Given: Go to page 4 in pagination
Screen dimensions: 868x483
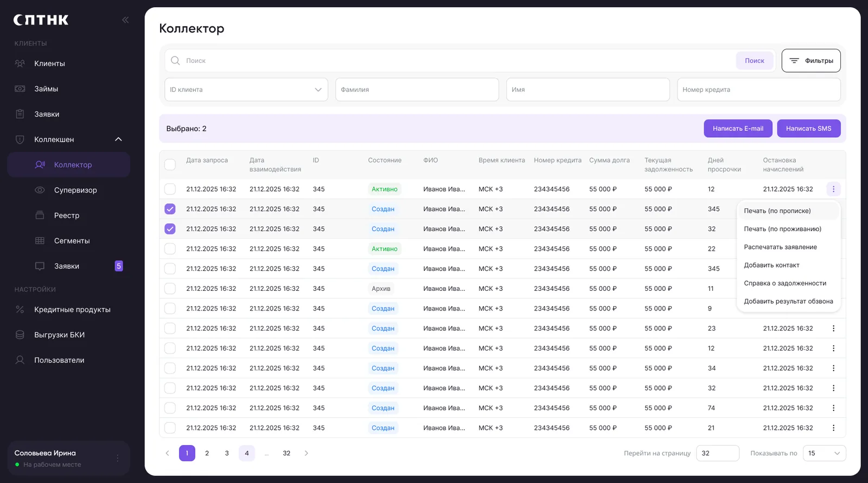Looking at the screenshot, I should click(247, 453).
